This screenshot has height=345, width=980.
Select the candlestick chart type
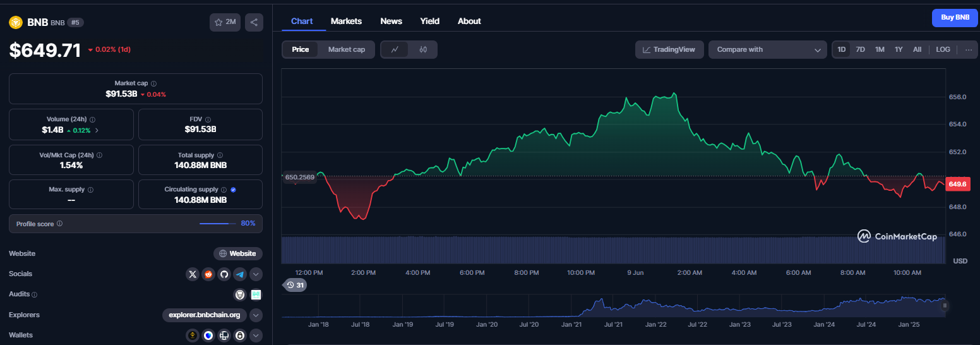[423, 49]
